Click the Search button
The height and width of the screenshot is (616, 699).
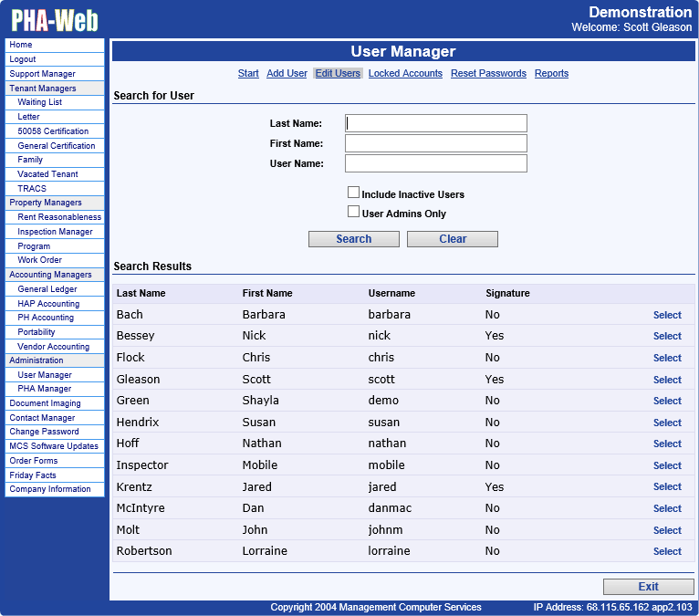(353, 239)
